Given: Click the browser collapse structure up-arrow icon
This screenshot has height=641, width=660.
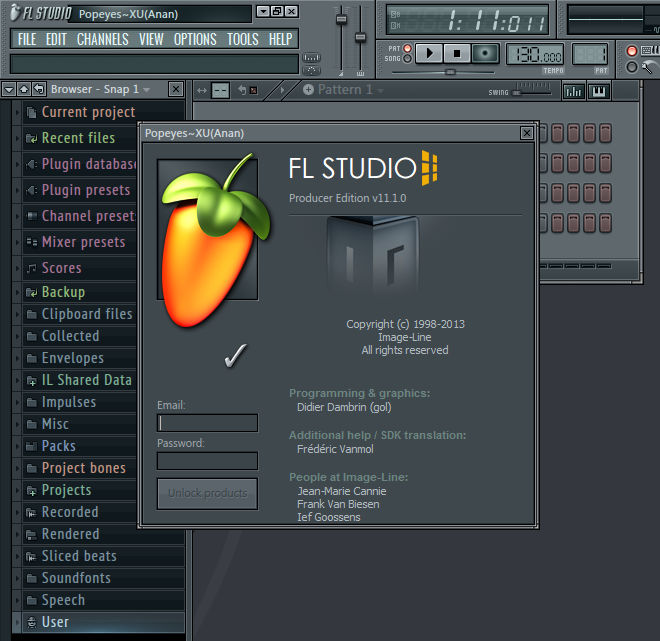Looking at the screenshot, I should pyautogui.click(x=24, y=89).
